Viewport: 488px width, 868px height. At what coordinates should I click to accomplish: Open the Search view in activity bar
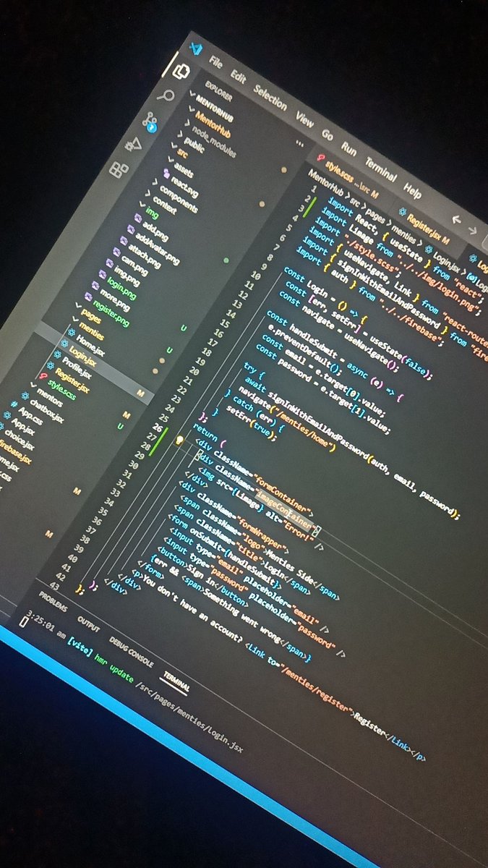coord(166,96)
